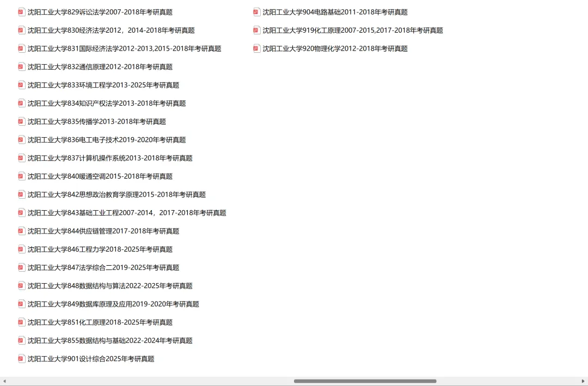Select file name 沈阳工业大学832通信原理2012-2018年考研真题
This screenshot has height=386, width=588.
click(100, 67)
